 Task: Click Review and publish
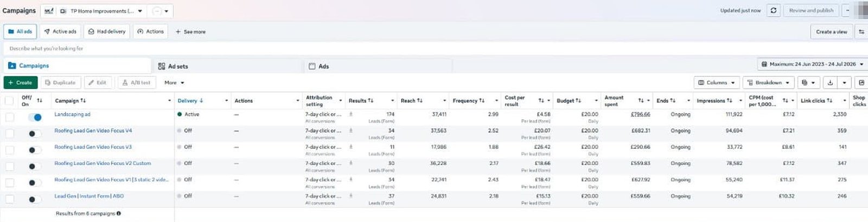tap(811, 10)
